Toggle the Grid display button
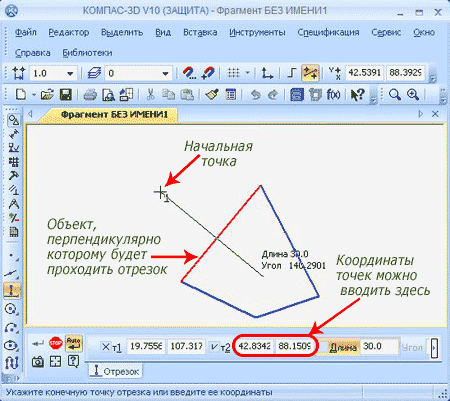The image size is (450, 401). point(234,73)
